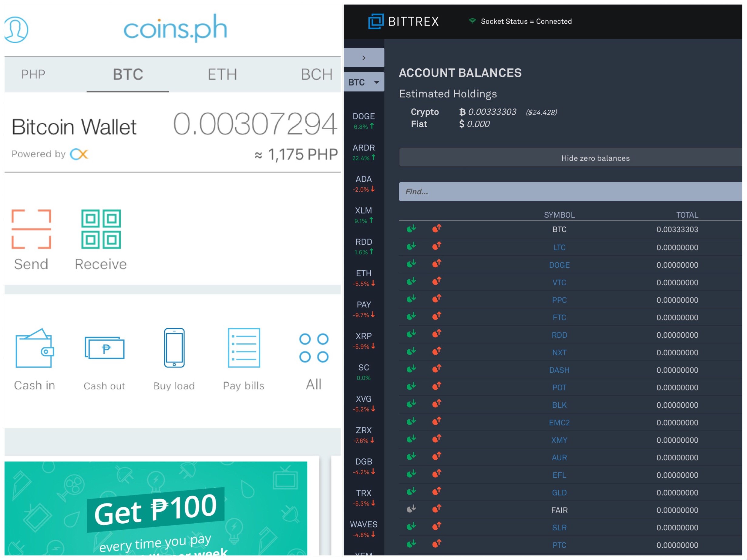Select the Buy load phone icon
Image resolution: width=747 pixels, height=560 pixels.
pyautogui.click(x=174, y=348)
